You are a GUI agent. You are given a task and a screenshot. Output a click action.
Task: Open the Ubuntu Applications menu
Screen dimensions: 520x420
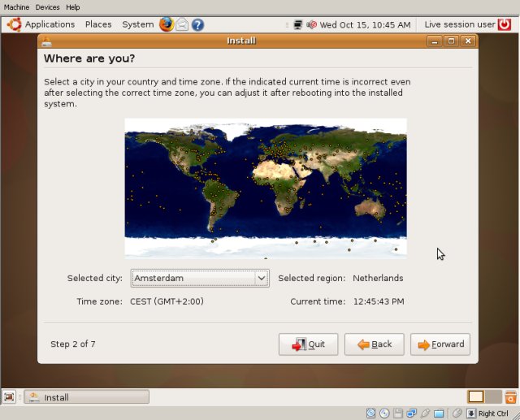click(x=50, y=24)
